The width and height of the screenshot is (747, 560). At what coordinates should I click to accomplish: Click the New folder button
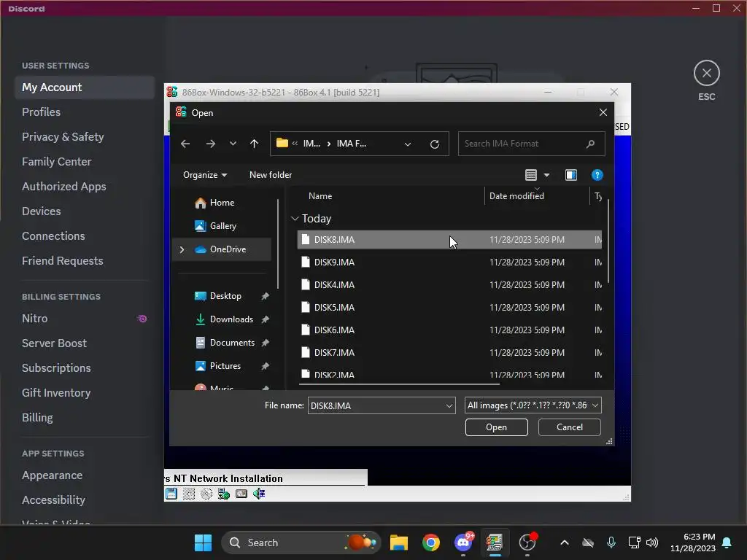[x=271, y=175]
